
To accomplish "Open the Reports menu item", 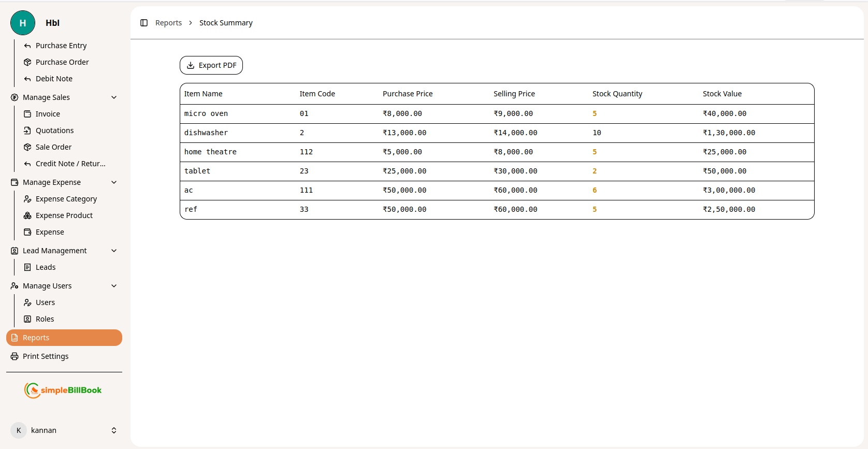I will (64, 338).
